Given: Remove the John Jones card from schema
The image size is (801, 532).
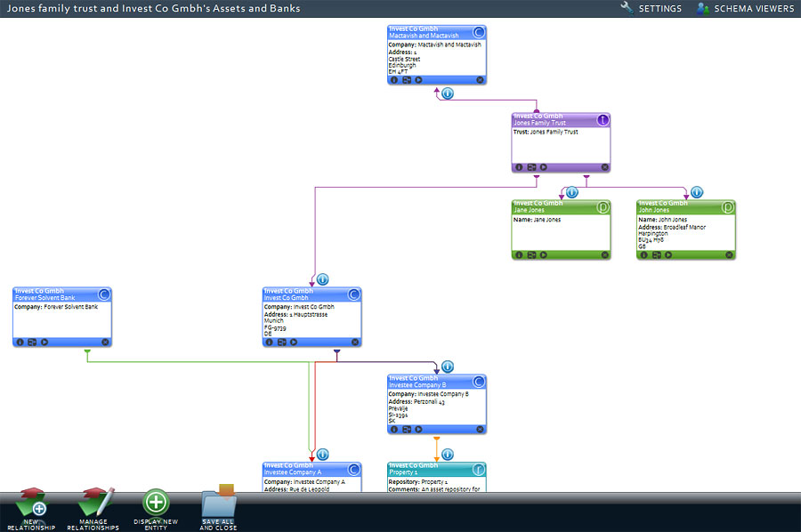Looking at the screenshot, I should pos(729,254).
